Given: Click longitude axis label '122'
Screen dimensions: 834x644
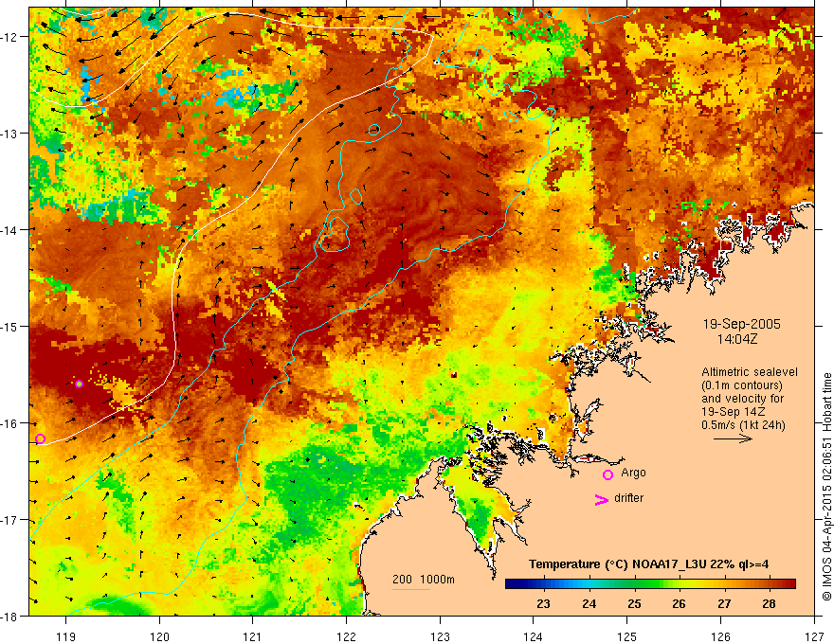Looking at the screenshot, I should (x=346, y=636).
